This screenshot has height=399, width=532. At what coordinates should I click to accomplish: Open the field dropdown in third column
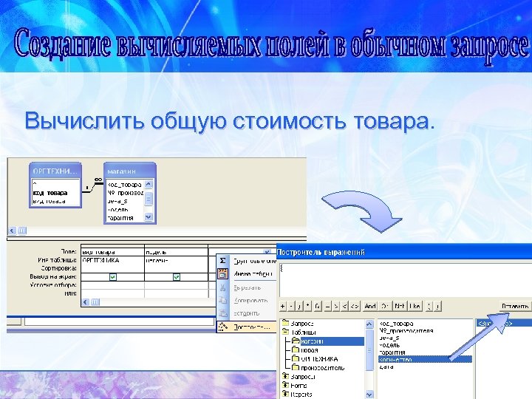tap(267, 252)
